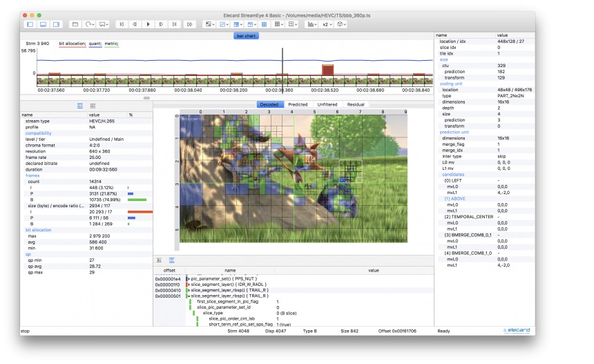Switch to the Residual tab
This screenshot has width=594, height=364.
(x=356, y=104)
